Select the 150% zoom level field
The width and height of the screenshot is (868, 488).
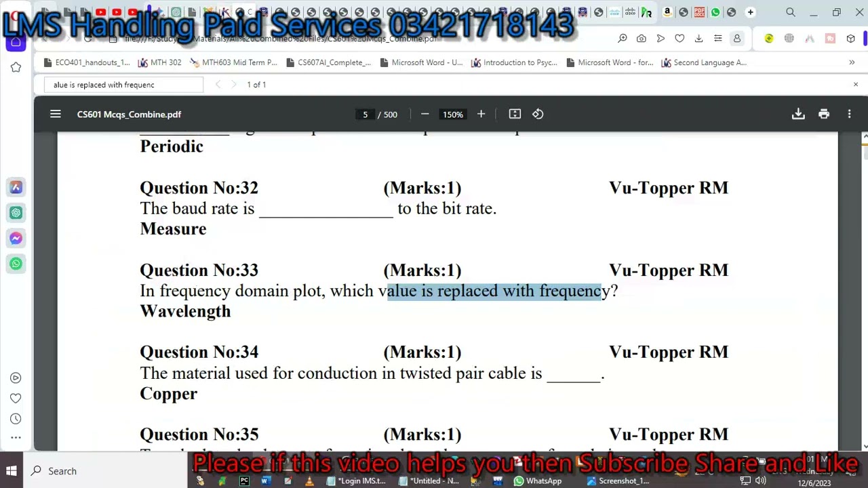(453, 114)
